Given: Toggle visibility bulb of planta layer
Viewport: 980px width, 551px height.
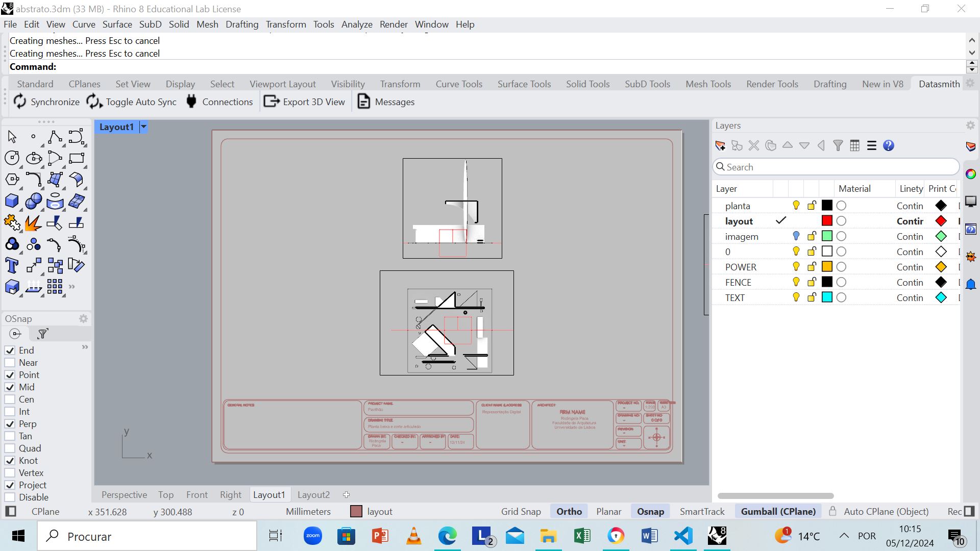Looking at the screenshot, I should coord(796,206).
